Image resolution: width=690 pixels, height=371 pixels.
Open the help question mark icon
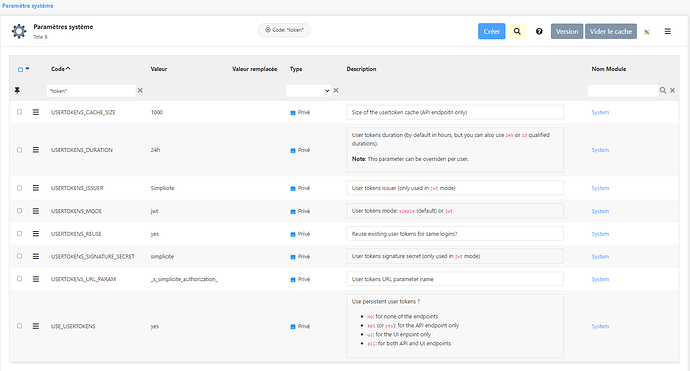pyautogui.click(x=539, y=31)
